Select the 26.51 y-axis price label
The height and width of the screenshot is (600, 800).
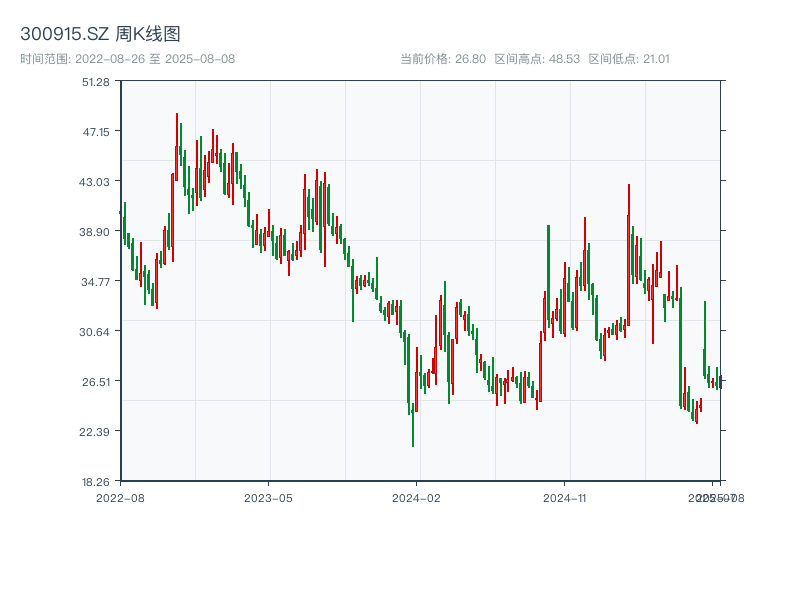pos(96,381)
